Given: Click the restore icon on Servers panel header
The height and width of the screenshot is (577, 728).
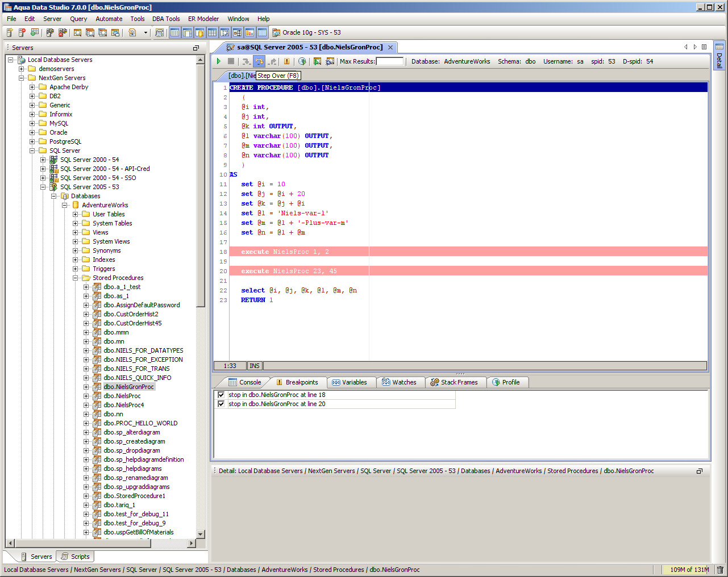Looking at the screenshot, I should point(196,48).
